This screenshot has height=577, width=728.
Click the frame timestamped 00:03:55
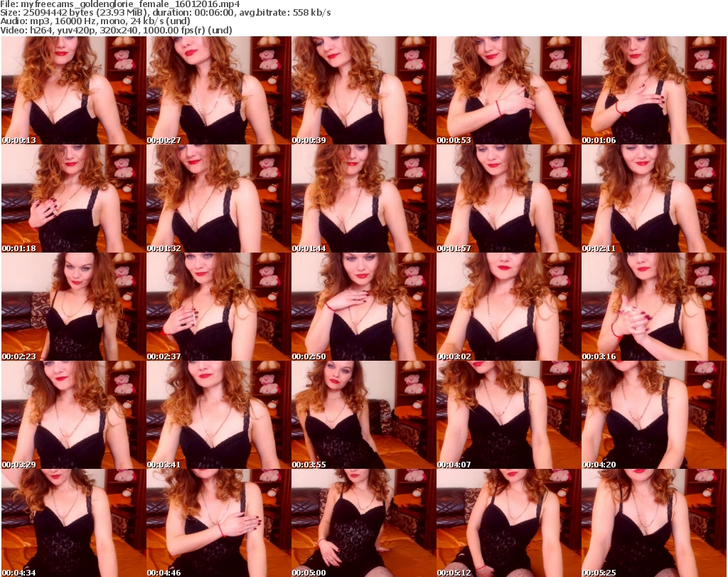pos(363,415)
